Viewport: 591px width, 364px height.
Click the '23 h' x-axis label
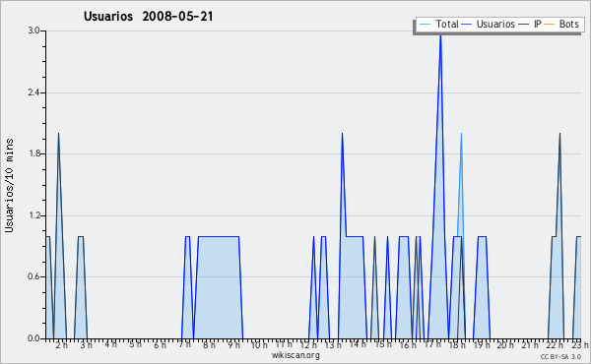[580, 344]
